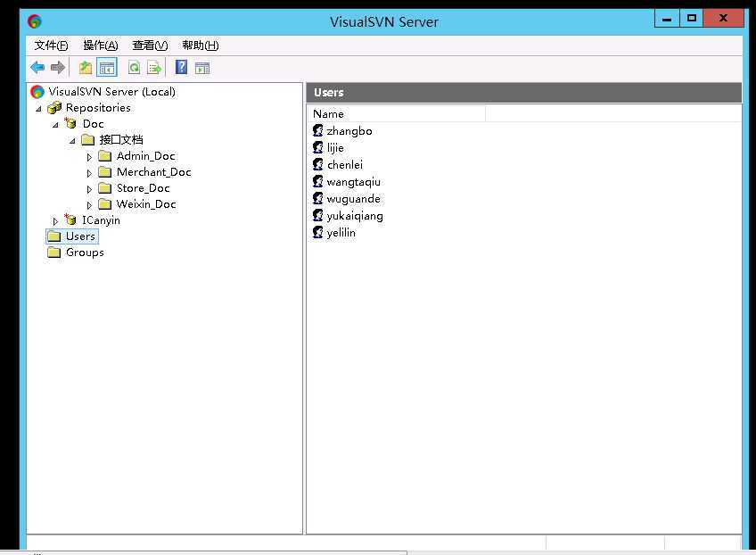Click the Store_Doc folder icon
The width and height of the screenshot is (756, 555).
pos(104,187)
